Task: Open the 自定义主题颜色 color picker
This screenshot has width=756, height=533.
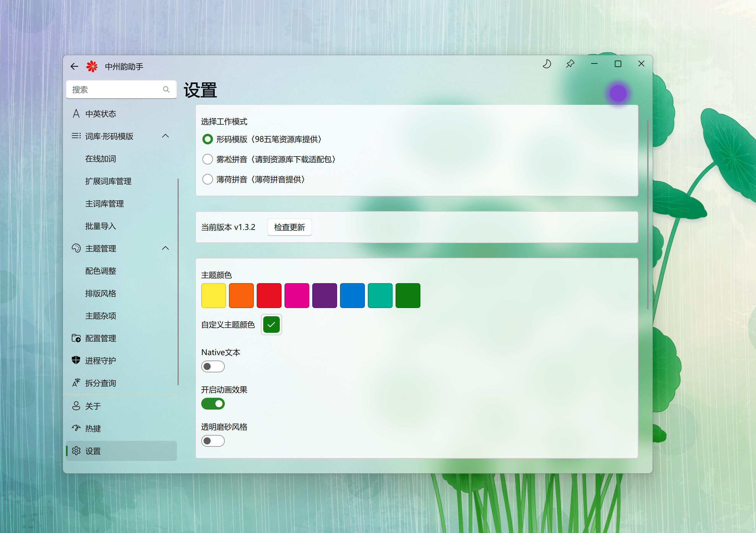Action: coord(271,325)
